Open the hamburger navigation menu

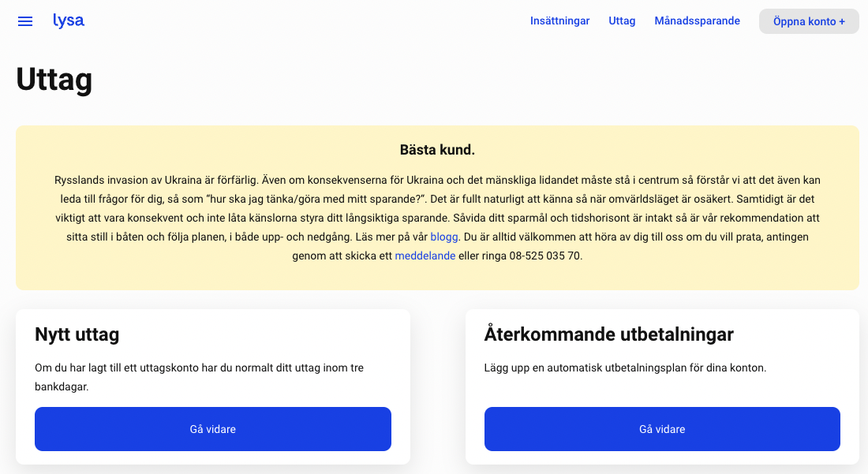25,21
